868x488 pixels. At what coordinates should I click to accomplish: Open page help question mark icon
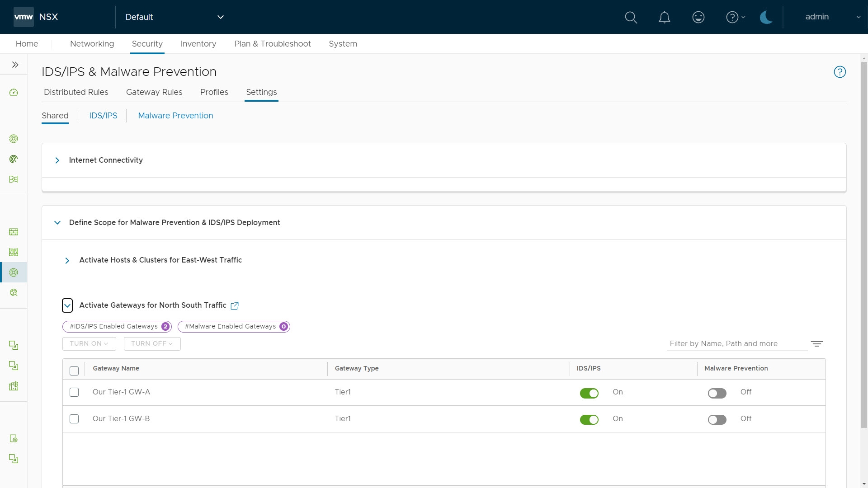(x=840, y=72)
